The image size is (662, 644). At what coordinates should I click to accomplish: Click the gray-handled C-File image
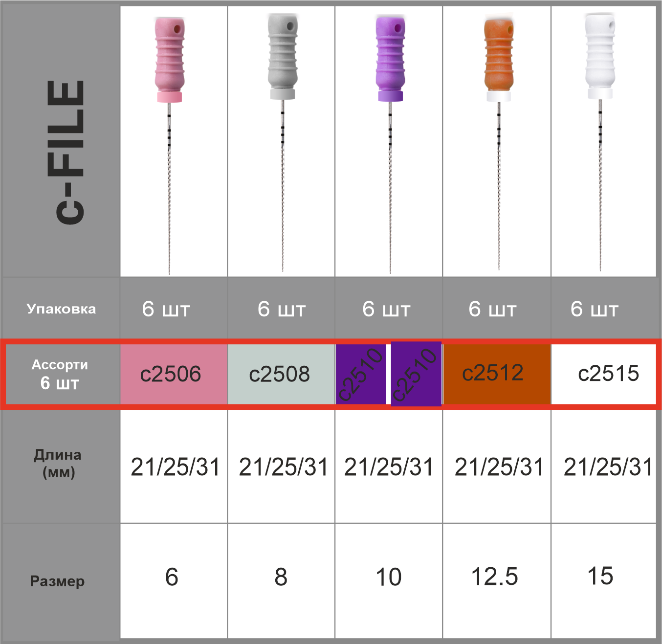282,142
